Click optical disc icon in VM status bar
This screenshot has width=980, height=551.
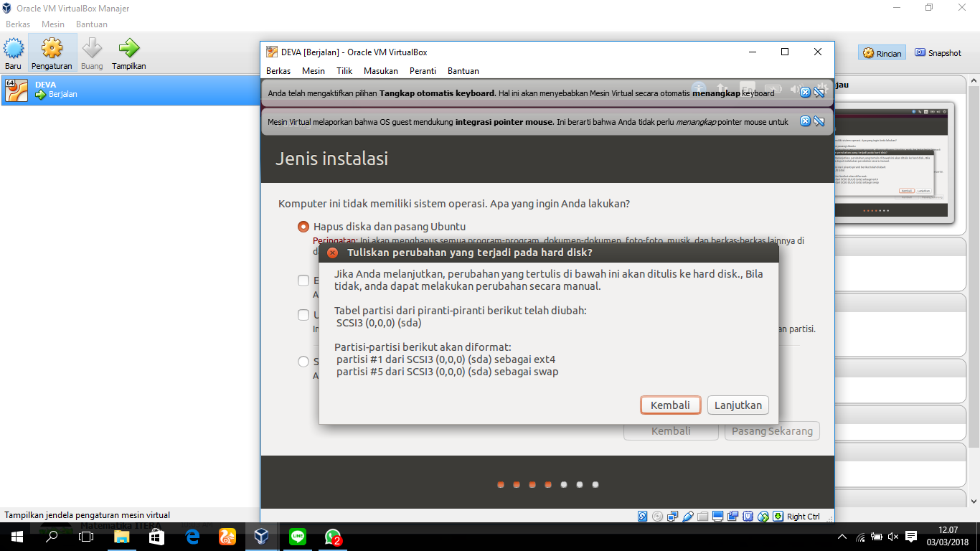pos(658,517)
